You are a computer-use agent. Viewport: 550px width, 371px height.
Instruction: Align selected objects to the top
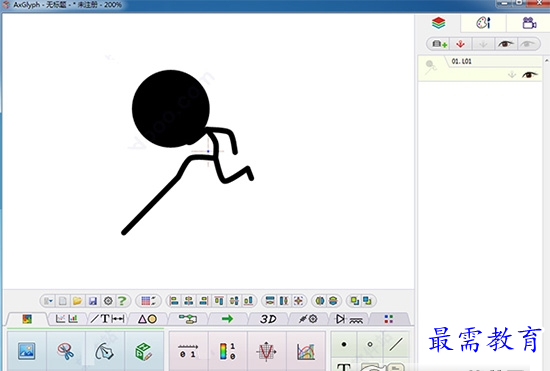click(x=219, y=301)
